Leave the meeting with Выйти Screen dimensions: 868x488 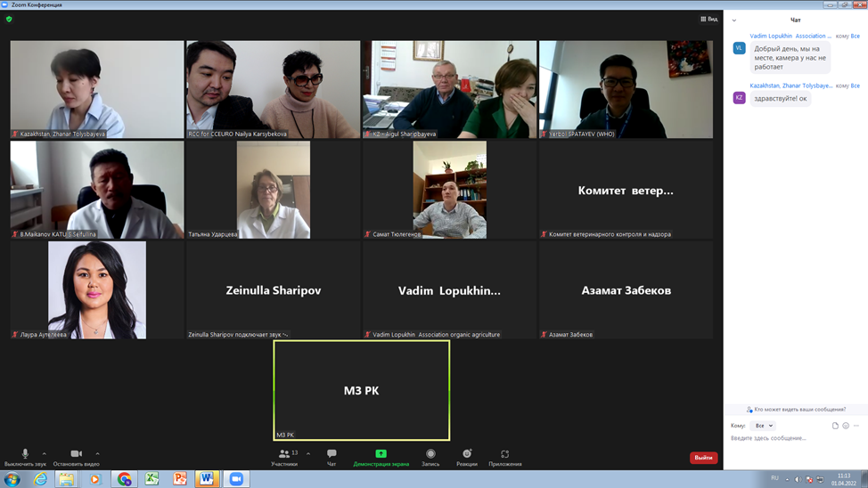(704, 458)
